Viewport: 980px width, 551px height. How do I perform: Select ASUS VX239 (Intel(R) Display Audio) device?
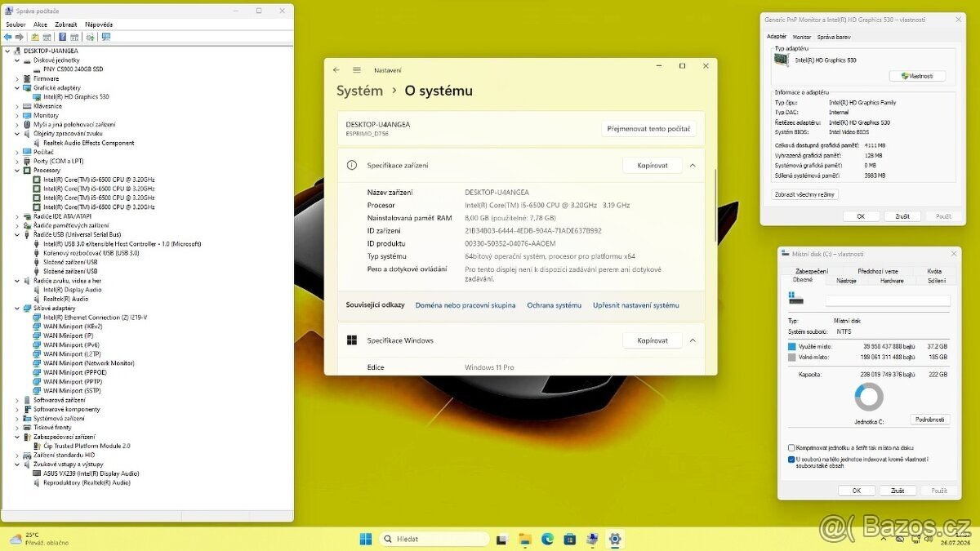tap(91, 473)
